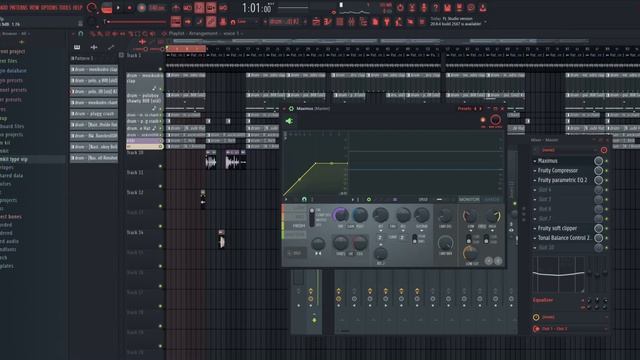Click the red circle icon in Mixer preset row
The width and height of the screenshot is (640, 360).
pyautogui.click(x=604, y=150)
